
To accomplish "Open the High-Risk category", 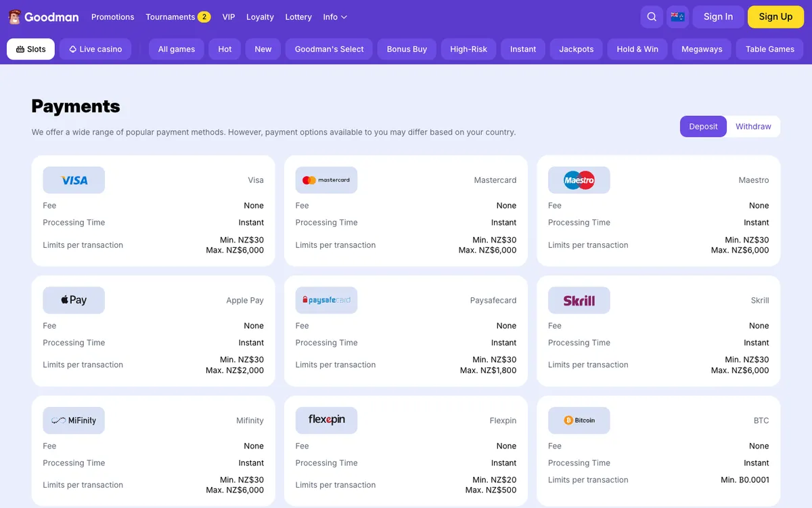I will coord(468,49).
